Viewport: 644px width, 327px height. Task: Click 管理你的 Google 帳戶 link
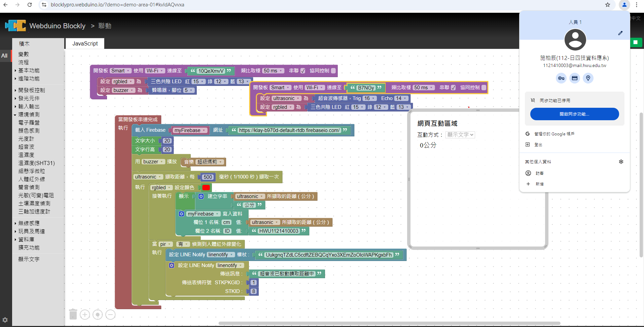point(554,134)
